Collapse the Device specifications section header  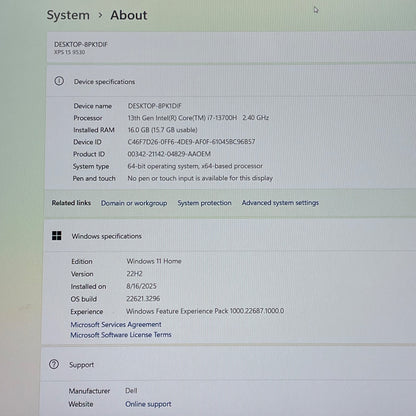click(231, 81)
